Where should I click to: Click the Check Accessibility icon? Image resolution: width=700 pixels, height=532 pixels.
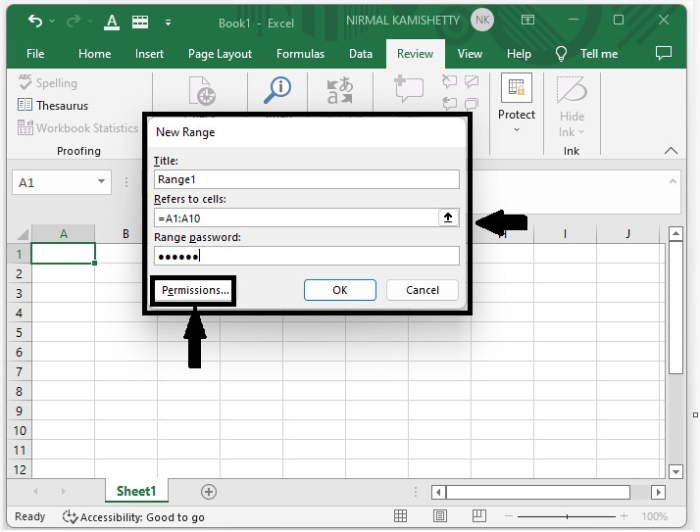click(x=202, y=91)
